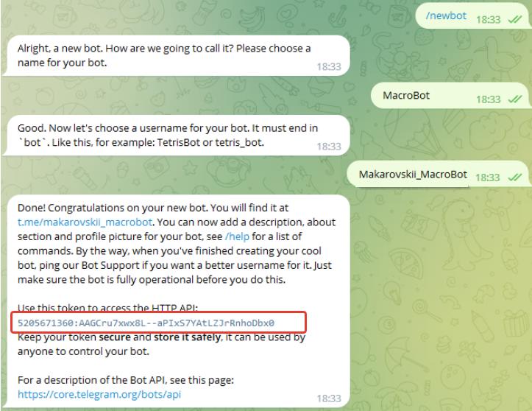Click the 'Done! Congratulations' message text
This screenshot has height=411, width=532.
(177, 244)
